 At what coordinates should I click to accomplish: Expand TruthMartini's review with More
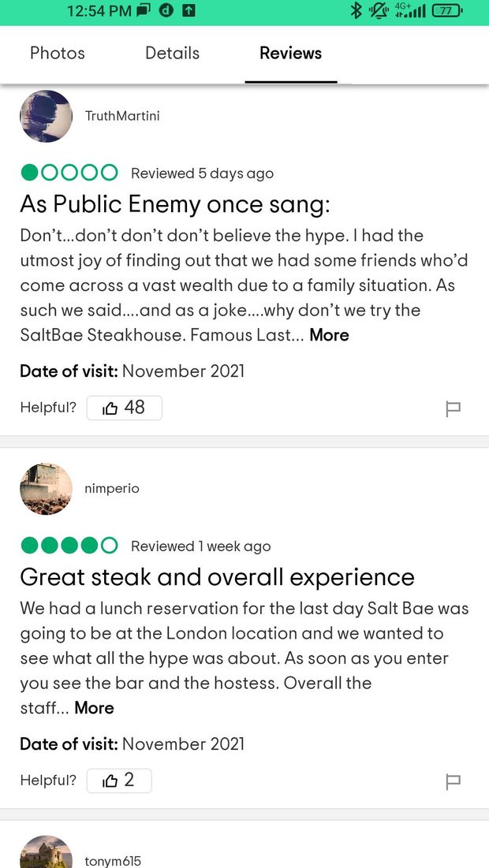coord(329,336)
